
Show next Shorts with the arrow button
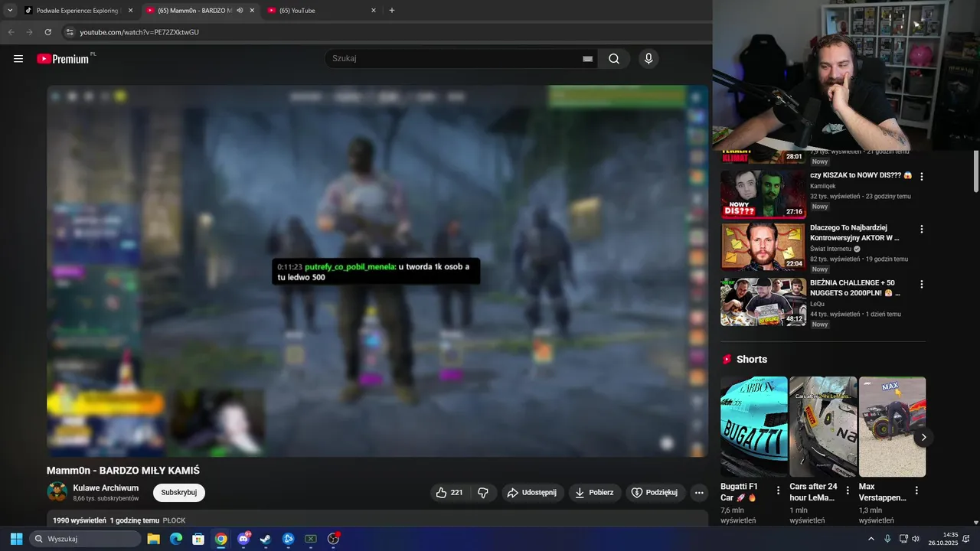pos(923,438)
